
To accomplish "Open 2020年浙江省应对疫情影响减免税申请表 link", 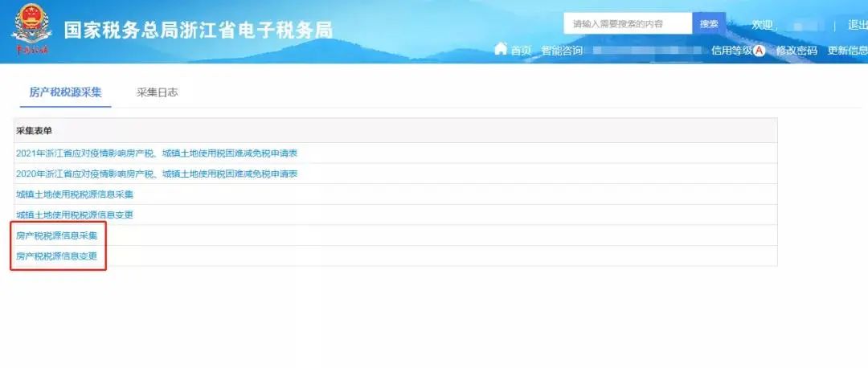I will [x=157, y=174].
